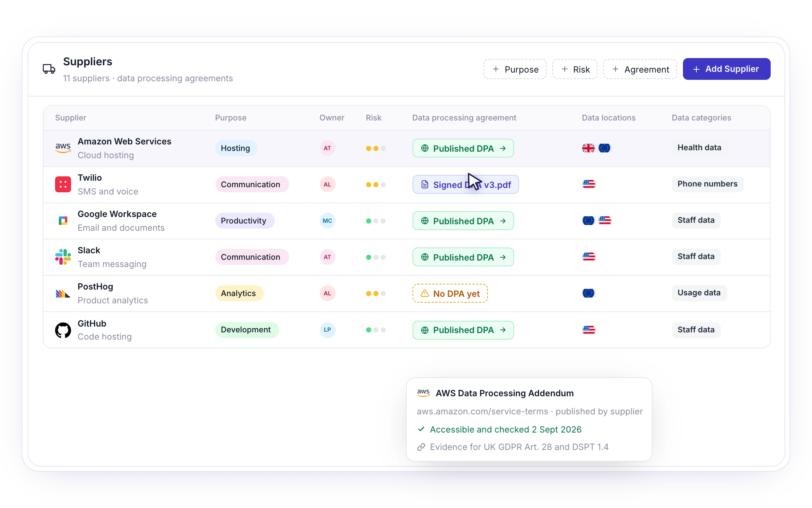
Task: Click the Add Supplier button
Action: click(x=727, y=69)
